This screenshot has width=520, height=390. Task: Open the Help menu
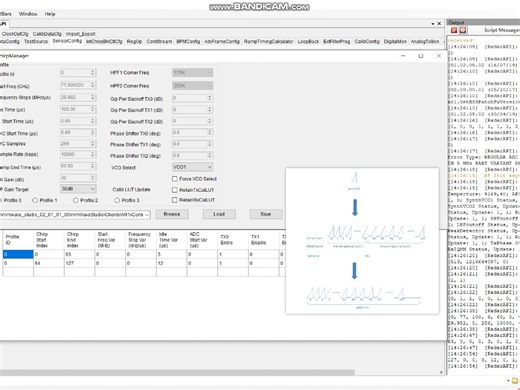[x=50, y=14]
